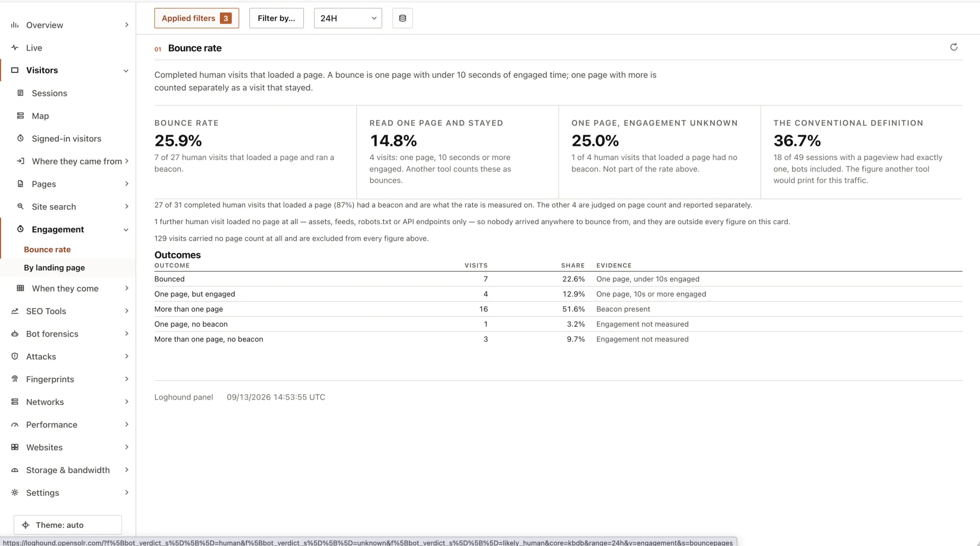980x546 pixels.
Task: Open the 24H time range dropdown
Action: point(348,18)
